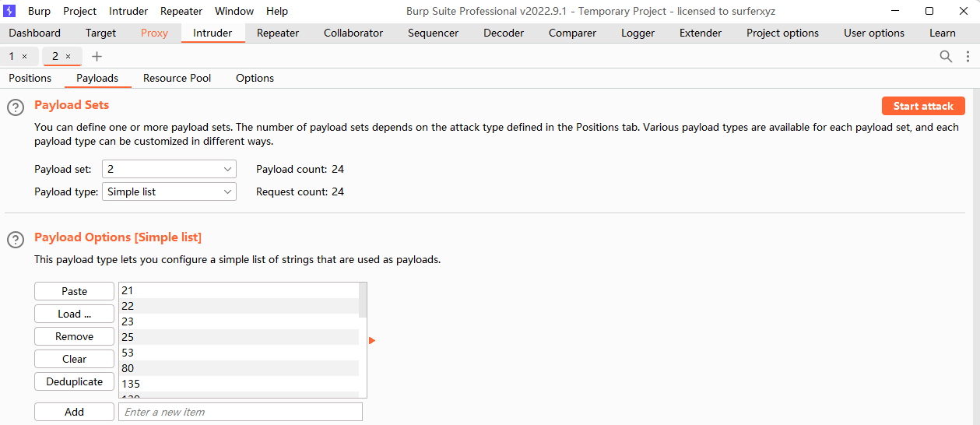Select payload item 53 in list
The image size is (980, 425).
[238, 353]
